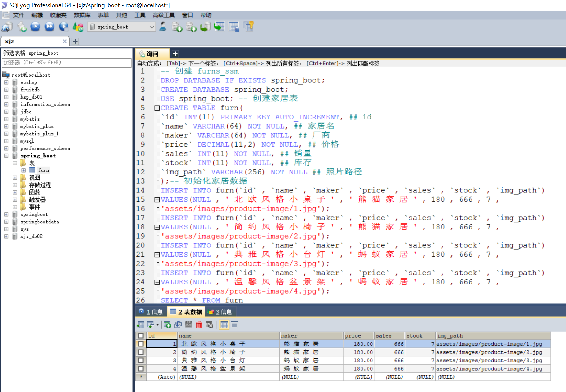
Task: Click the new connection toolbar icon
Action: pyautogui.click(x=7, y=27)
